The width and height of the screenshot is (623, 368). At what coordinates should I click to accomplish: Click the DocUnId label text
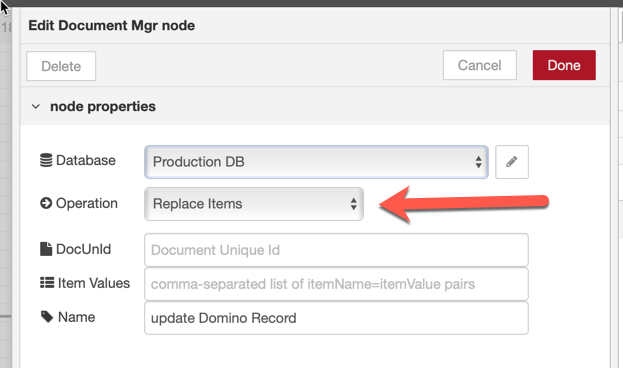83,249
